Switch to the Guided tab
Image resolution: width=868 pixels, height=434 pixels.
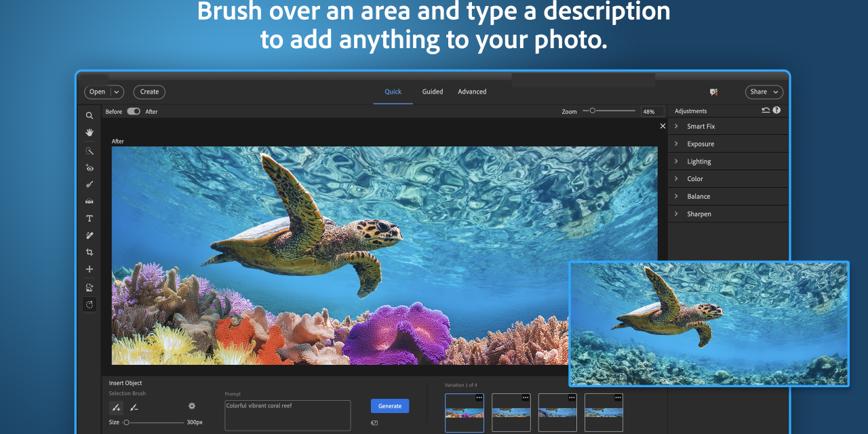433,92
